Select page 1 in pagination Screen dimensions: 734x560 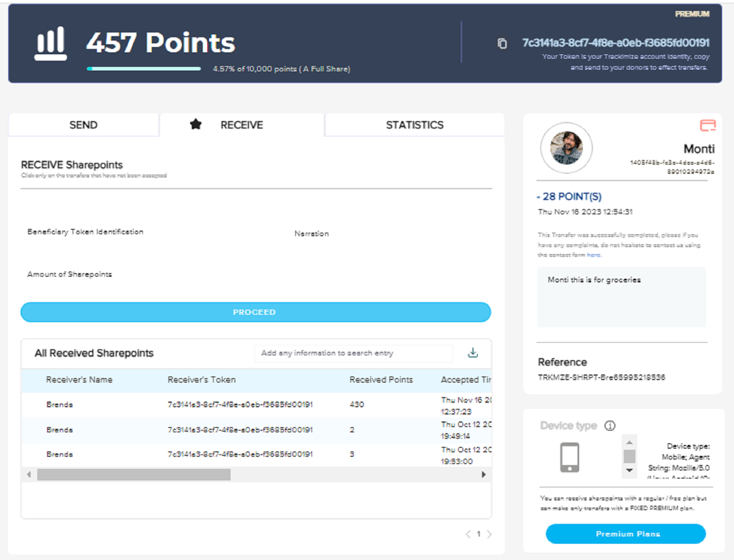click(479, 534)
